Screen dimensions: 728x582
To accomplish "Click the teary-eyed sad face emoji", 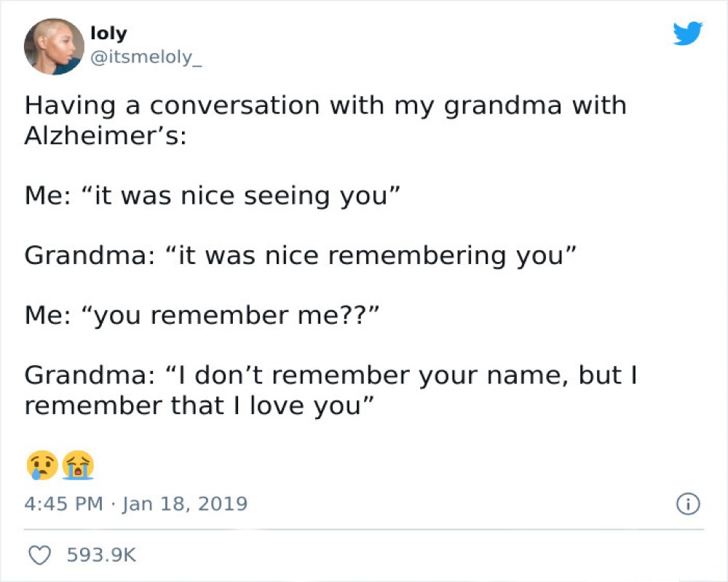I will [x=41, y=464].
